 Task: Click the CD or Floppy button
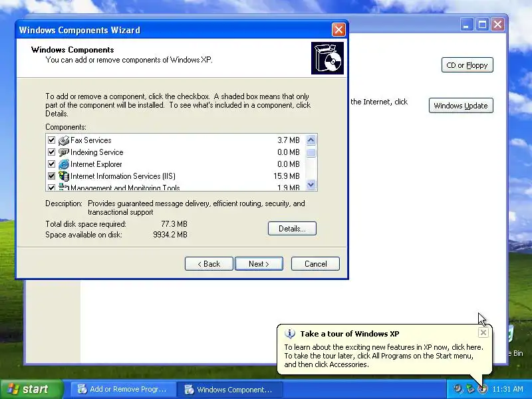click(467, 65)
